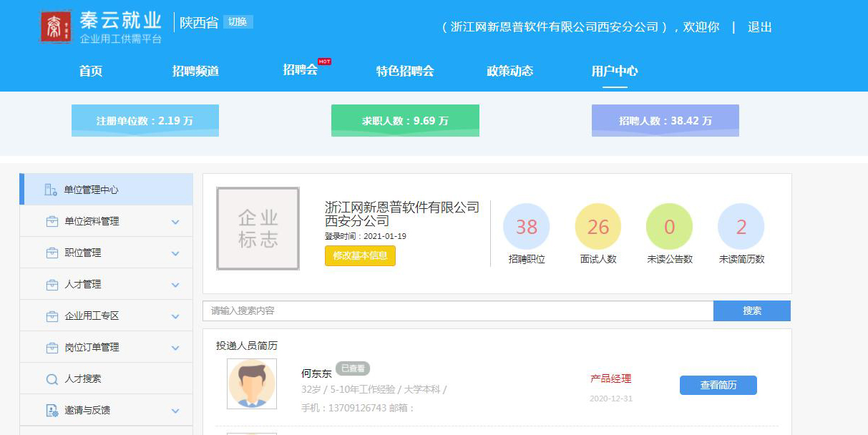Click 查看简历 for 何东东

tap(718, 385)
